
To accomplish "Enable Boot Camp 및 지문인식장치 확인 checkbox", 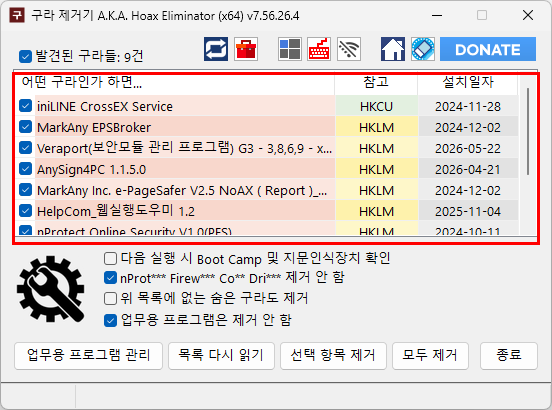I will [111, 259].
